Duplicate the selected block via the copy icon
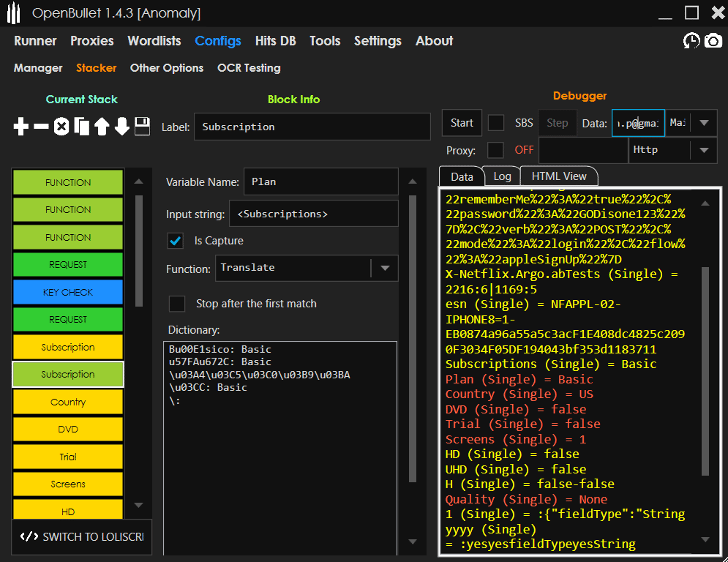This screenshot has width=728, height=562. coord(81,127)
